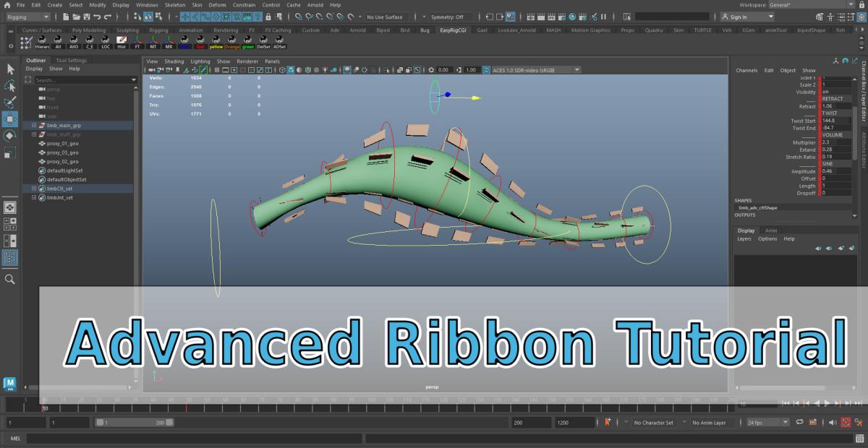The width and height of the screenshot is (868, 448).
Task: Click the Amplitude value field
Action: [835, 171]
